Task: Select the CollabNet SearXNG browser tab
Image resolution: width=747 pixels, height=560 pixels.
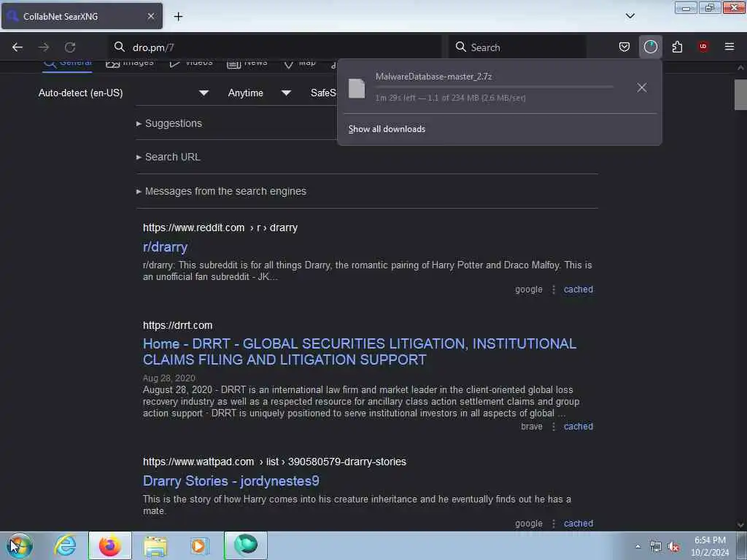Action: pos(82,16)
